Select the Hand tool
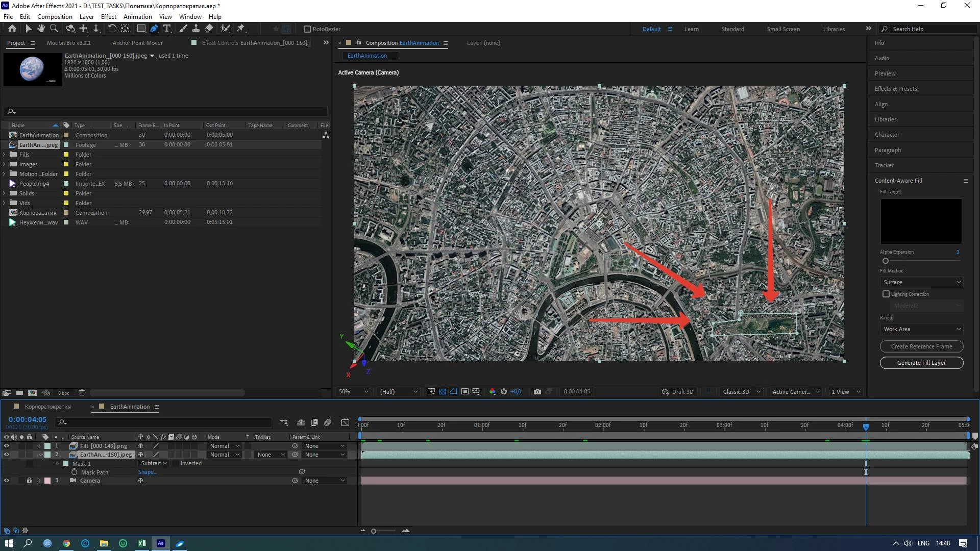The width and height of the screenshot is (980, 551). tap(41, 29)
